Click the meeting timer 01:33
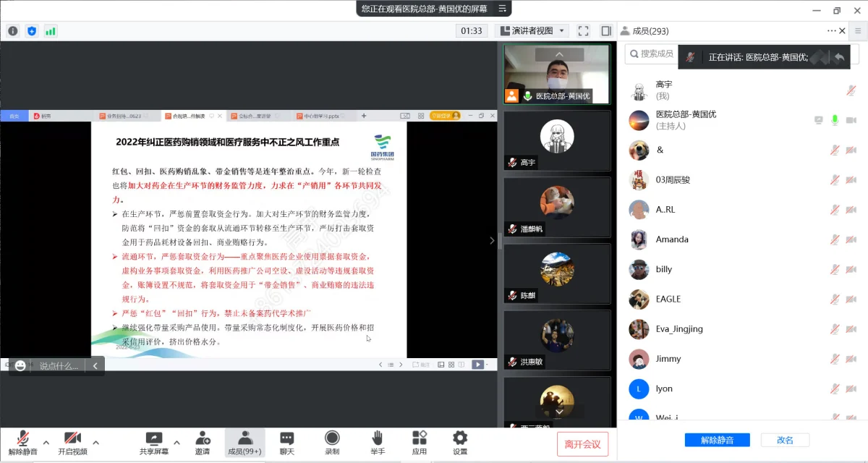 point(471,31)
